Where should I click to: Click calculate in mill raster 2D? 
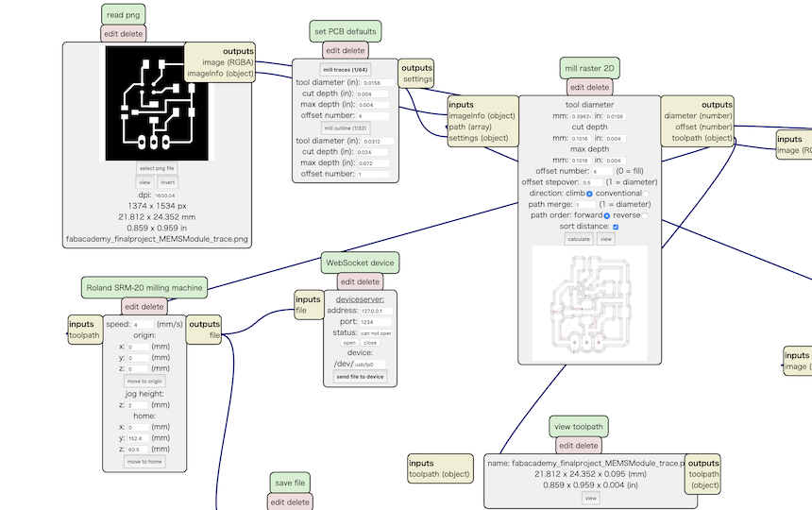pos(579,239)
